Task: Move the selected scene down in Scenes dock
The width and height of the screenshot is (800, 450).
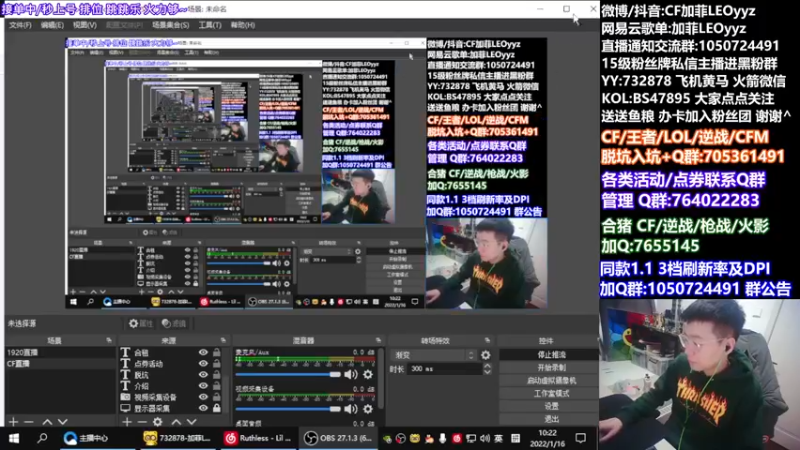Action: [62, 422]
